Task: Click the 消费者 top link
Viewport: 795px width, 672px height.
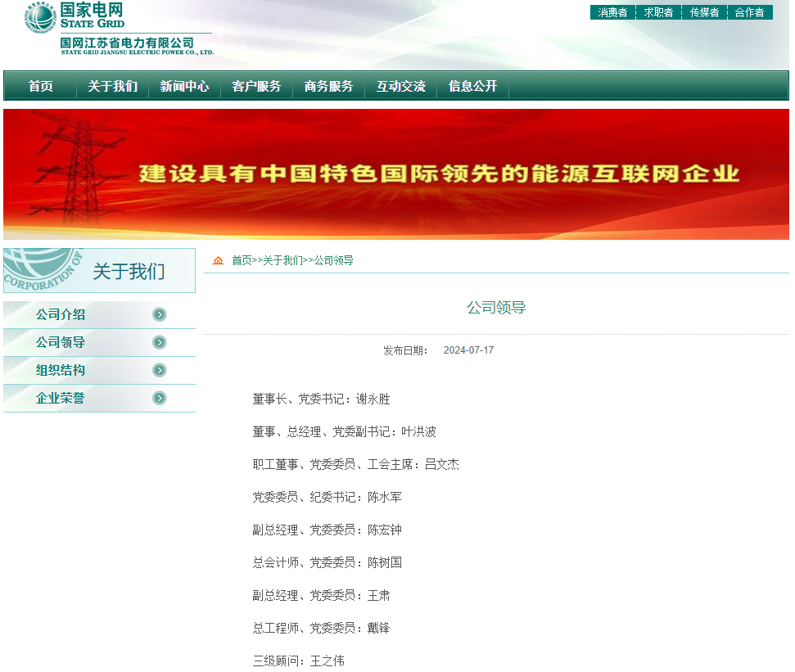Action: (612, 12)
